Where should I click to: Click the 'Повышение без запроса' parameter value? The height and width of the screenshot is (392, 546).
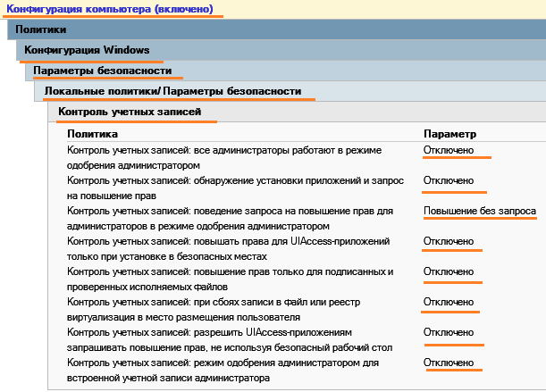click(480, 211)
